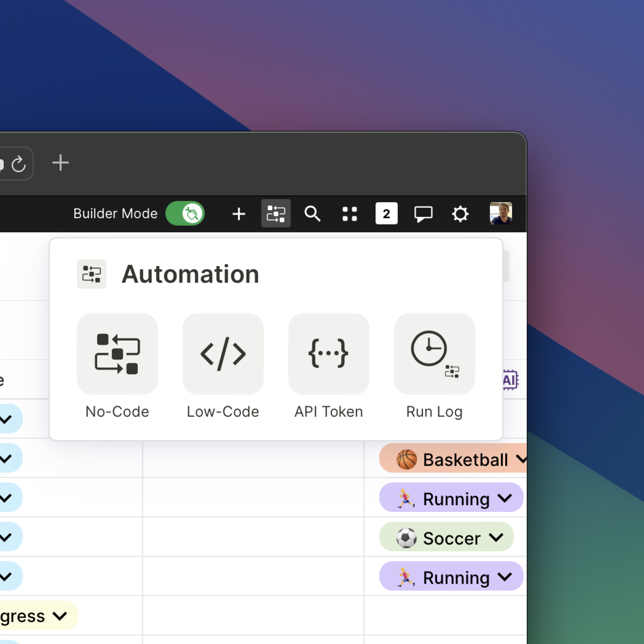Open the automation Run Log

(x=434, y=354)
